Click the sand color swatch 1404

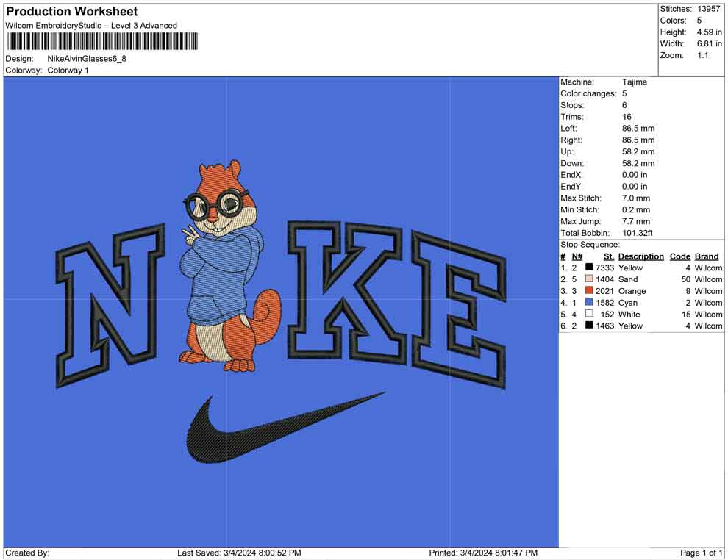click(x=589, y=279)
